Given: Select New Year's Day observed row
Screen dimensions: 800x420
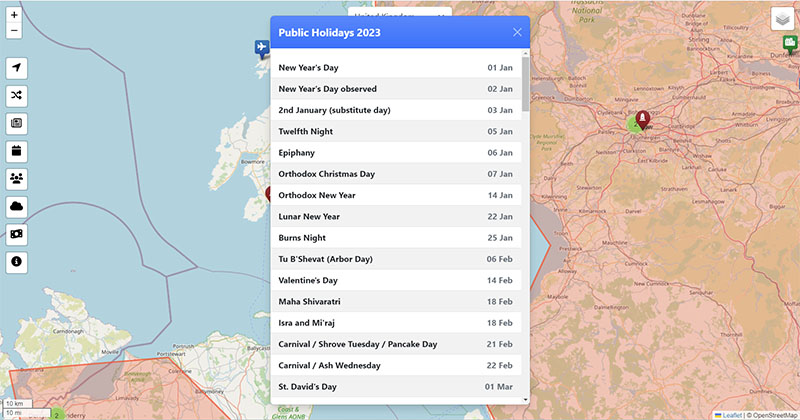Looking at the screenshot, I should 396,89.
